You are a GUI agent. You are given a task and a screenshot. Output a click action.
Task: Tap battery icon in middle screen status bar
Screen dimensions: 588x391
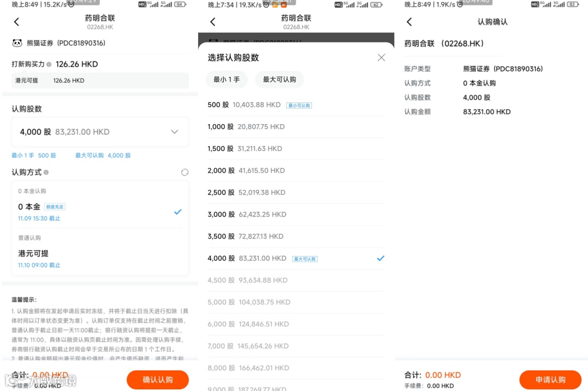point(376,4)
